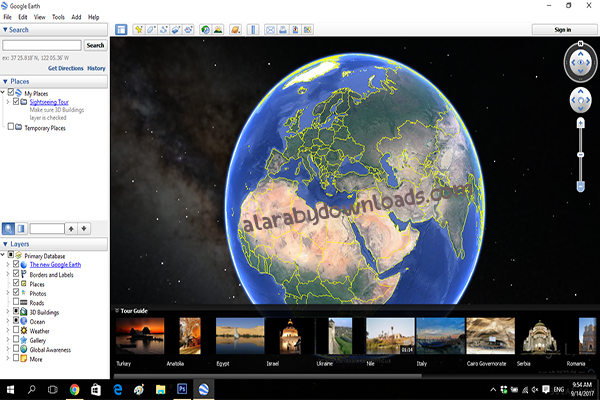
Task: Uncheck the Sightseeing Tour checkbox
Action: pyautogui.click(x=16, y=101)
